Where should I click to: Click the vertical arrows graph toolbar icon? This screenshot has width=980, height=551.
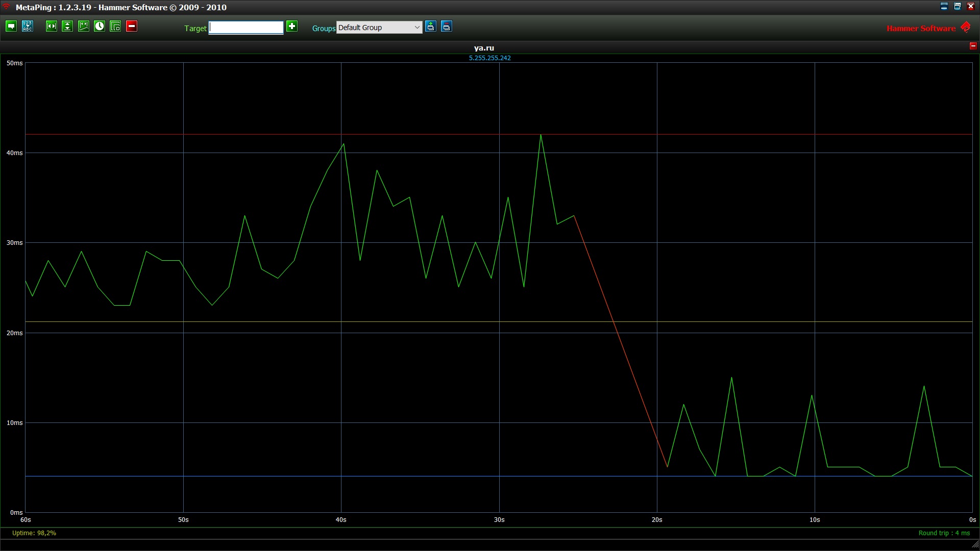tap(67, 27)
